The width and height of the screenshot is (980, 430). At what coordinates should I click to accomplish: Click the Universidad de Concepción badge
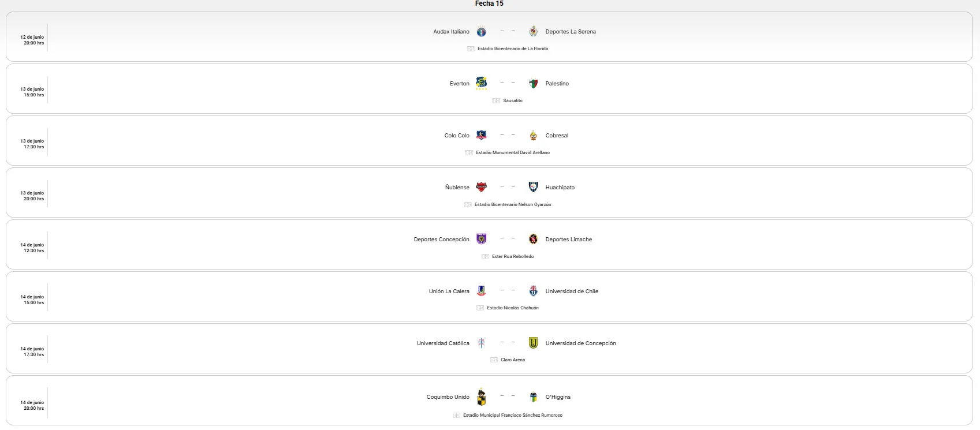[534, 343]
